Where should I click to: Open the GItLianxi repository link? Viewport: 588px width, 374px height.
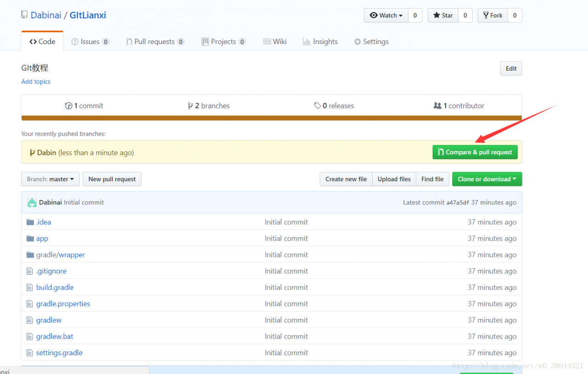[88, 15]
